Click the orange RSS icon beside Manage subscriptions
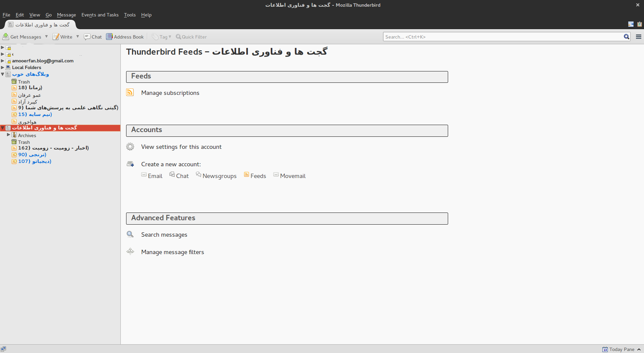The image size is (644, 353). pyautogui.click(x=130, y=92)
